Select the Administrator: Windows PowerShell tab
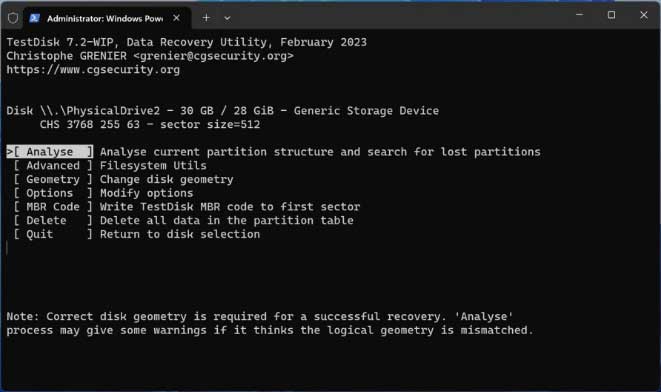Image resolution: width=661 pixels, height=392 pixels. pos(107,18)
